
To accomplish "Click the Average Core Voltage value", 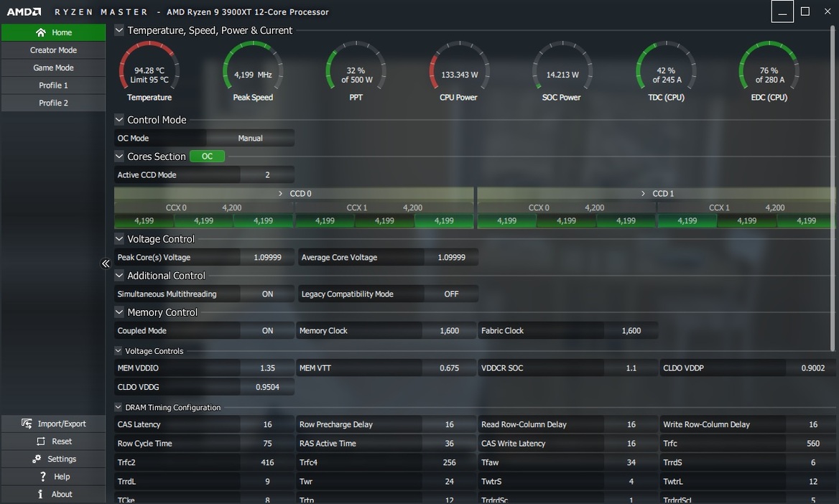I will (x=451, y=257).
